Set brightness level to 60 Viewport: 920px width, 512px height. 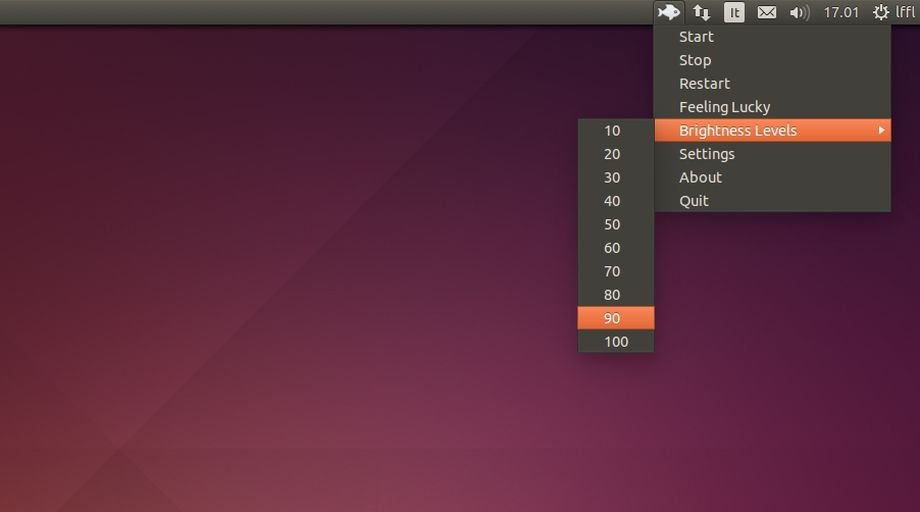coord(615,247)
